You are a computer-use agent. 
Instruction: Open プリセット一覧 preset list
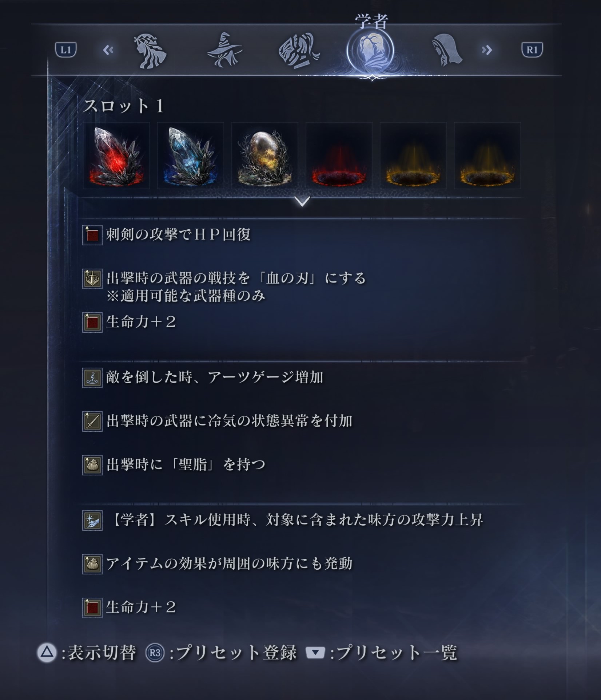(381, 653)
